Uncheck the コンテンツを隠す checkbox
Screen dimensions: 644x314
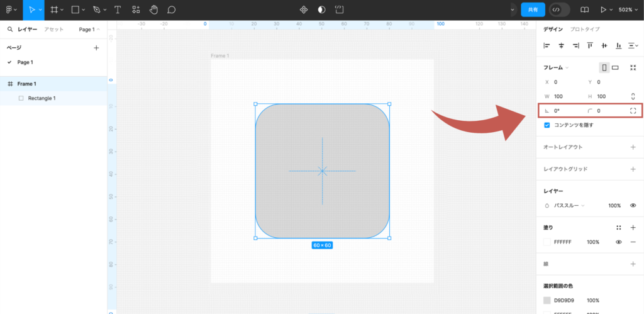pos(547,125)
